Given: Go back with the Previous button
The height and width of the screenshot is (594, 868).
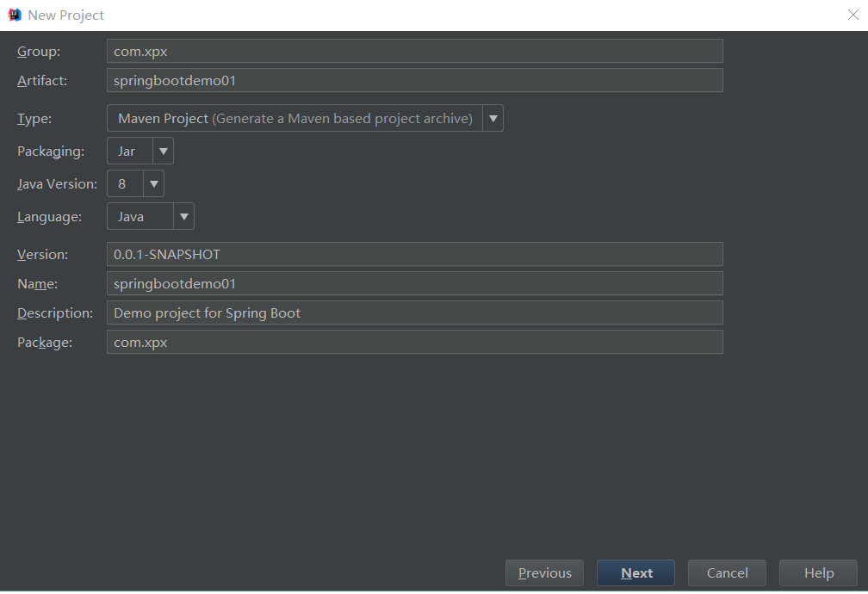Looking at the screenshot, I should click(x=545, y=573).
